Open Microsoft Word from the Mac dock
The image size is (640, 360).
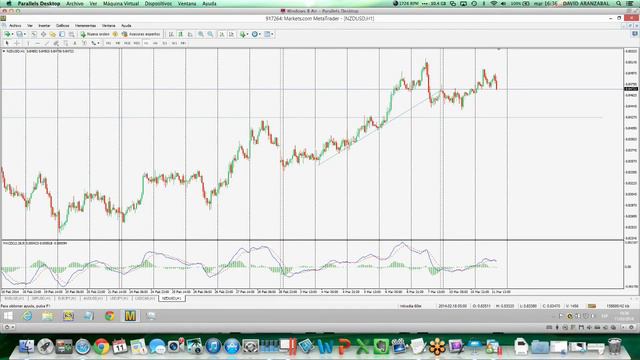pyautogui.click(x=325, y=347)
